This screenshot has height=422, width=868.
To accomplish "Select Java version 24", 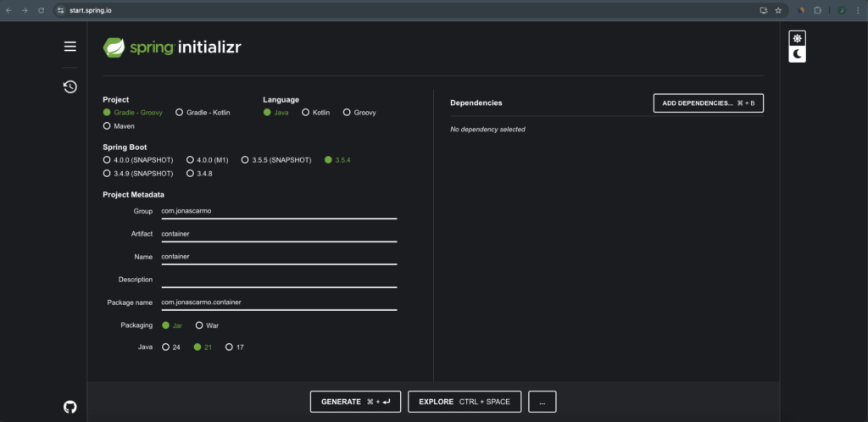I will click(x=171, y=347).
